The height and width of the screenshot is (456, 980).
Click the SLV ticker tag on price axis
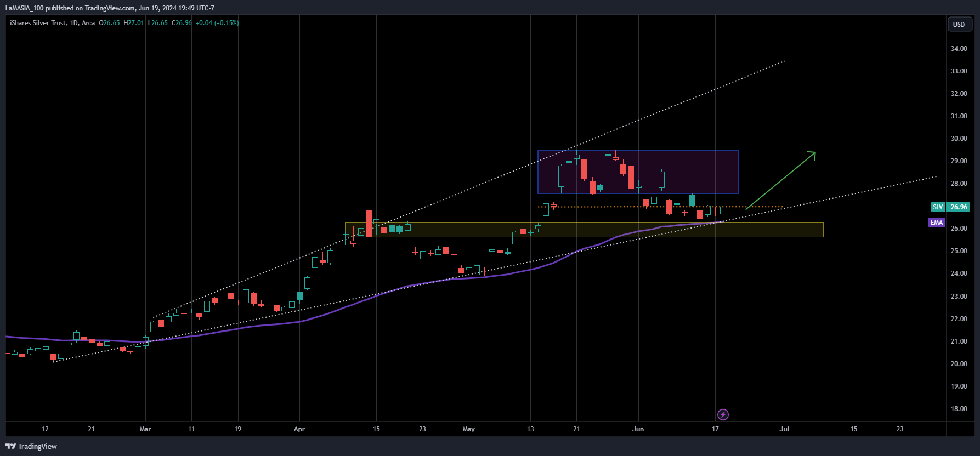coord(938,207)
